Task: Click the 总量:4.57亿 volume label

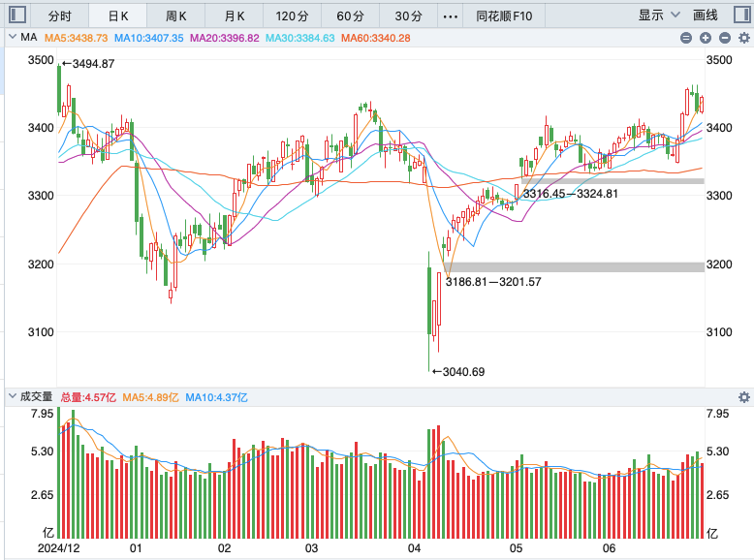Action: pyautogui.click(x=88, y=397)
